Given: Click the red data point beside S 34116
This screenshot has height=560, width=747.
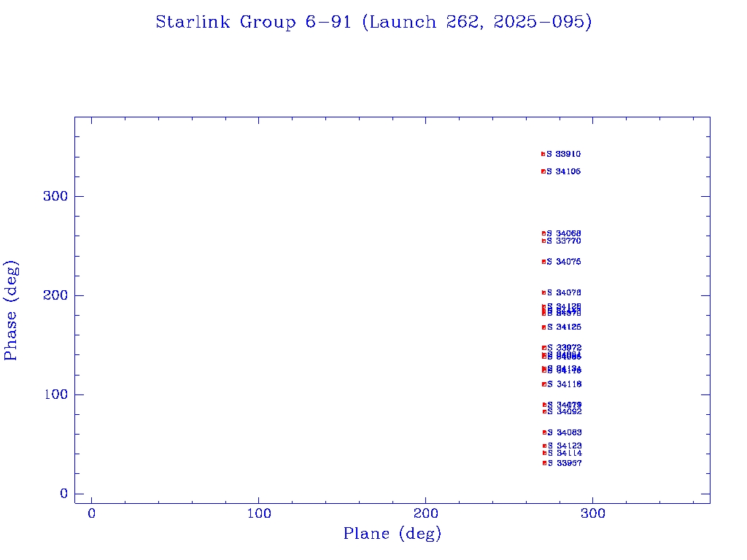Looking at the screenshot, I should 544,384.
